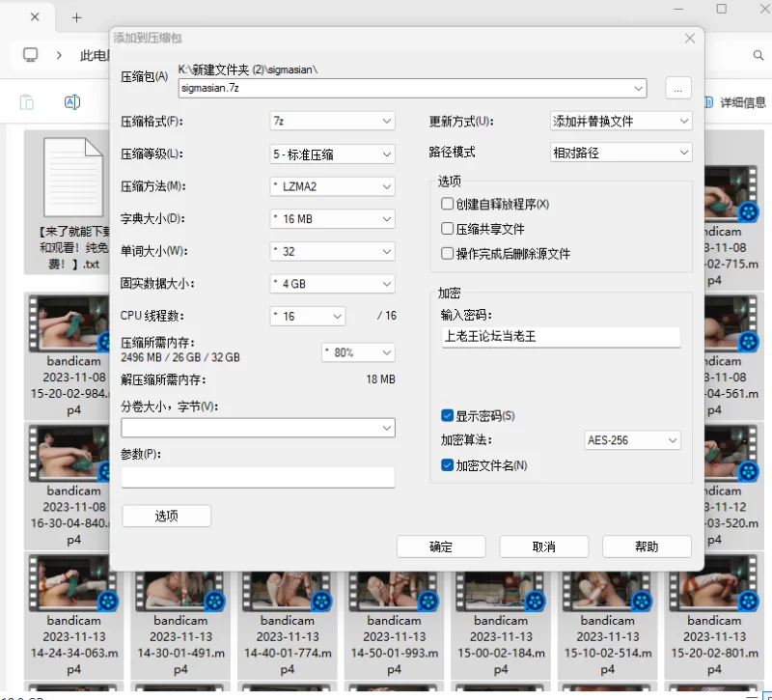Screen dimensions: 772x700
Task: Enable 创建自释放程序 checkbox
Action: tap(448, 204)
